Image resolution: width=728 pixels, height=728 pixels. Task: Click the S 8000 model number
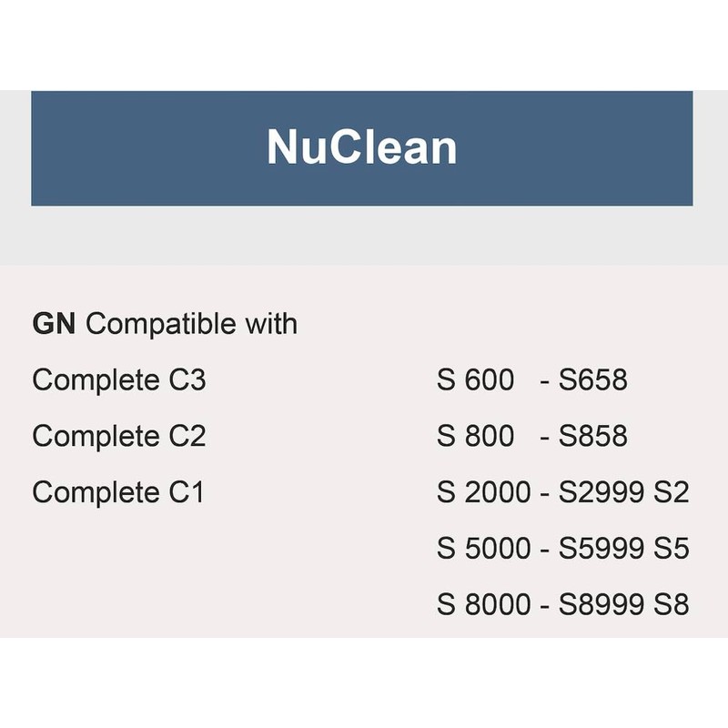(x=483, y=605)
